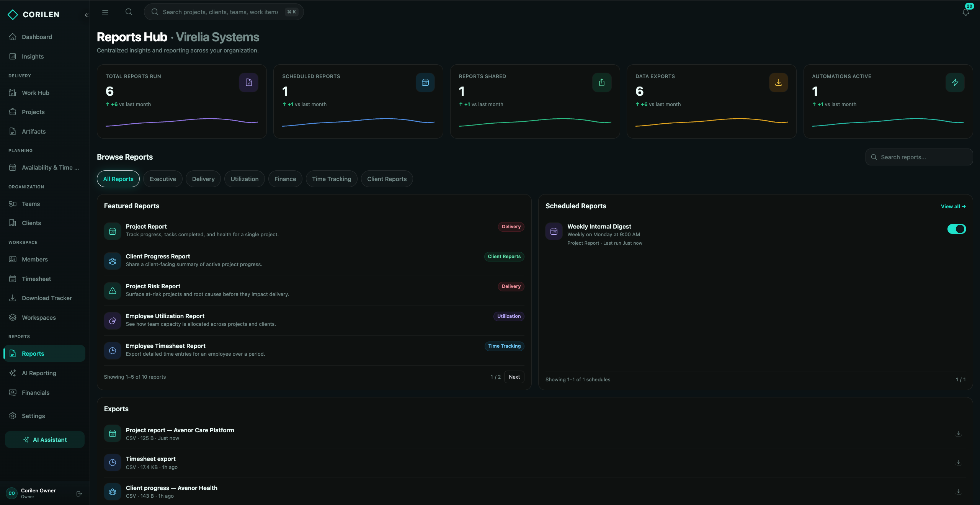Click the Weekly Internal Digest schedule icon
Viewport: 980px width, 505px height.
[x=554, y=231]
